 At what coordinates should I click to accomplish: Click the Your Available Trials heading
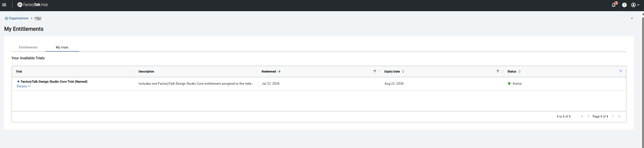28,58
